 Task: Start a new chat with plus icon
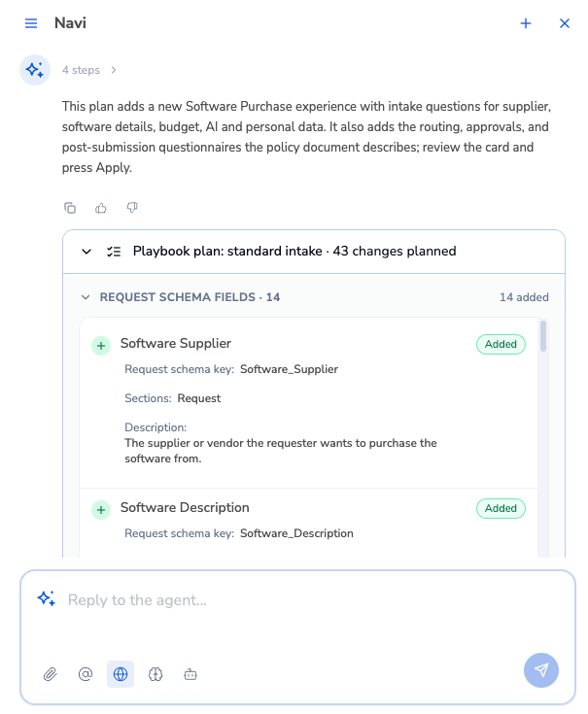point(526,23)
